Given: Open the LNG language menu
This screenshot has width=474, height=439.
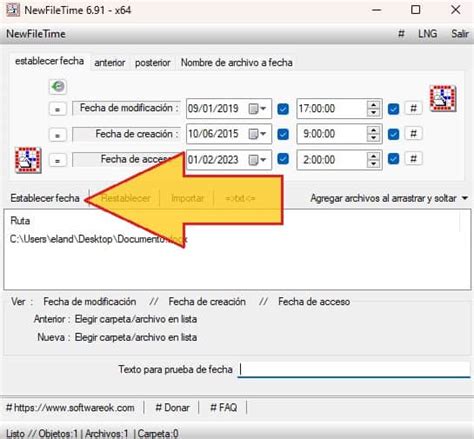Looking at the screenshot, I should pos(428,34).
